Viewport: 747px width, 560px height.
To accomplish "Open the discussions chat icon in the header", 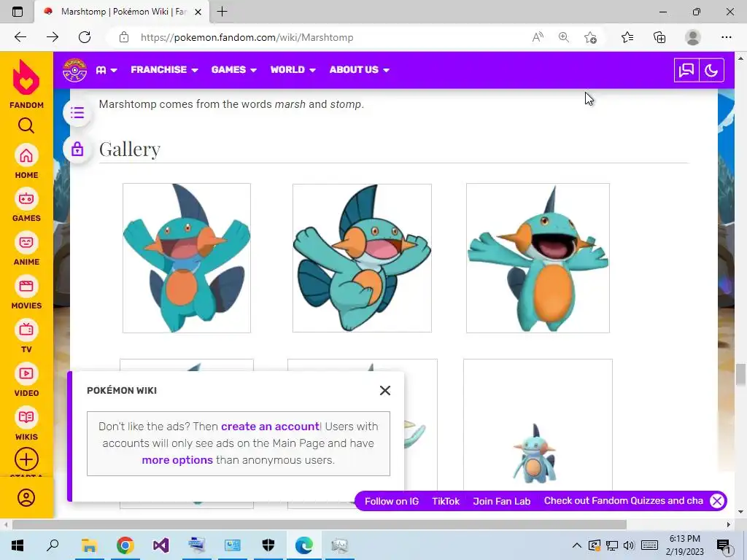I will coord(686,70).
